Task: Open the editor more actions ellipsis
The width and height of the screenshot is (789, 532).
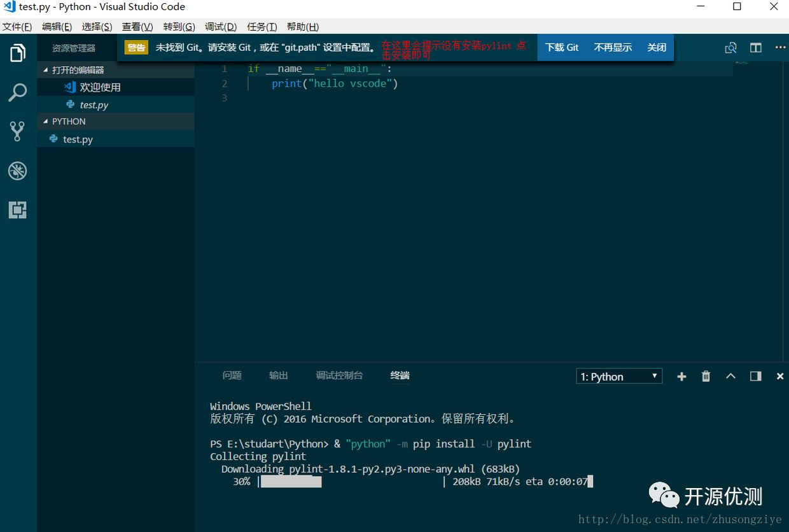Action: (x=780, y=48)
